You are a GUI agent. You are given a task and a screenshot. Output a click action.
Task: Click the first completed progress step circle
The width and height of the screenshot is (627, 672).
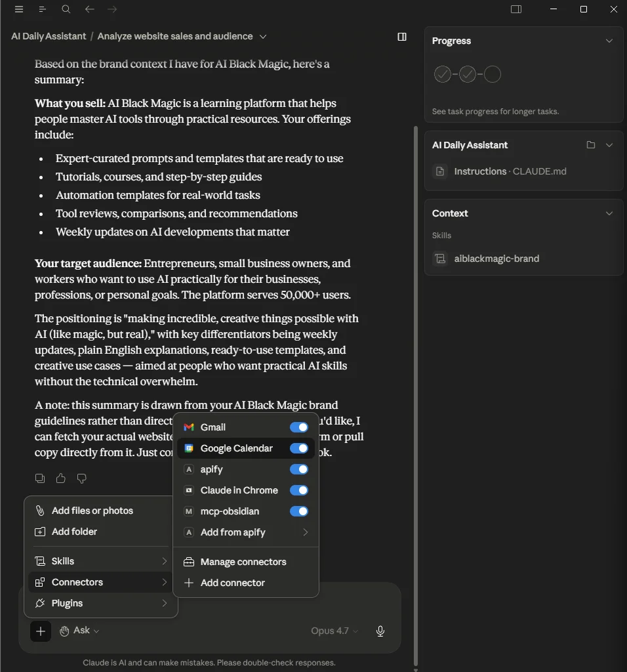click(443, 74)
